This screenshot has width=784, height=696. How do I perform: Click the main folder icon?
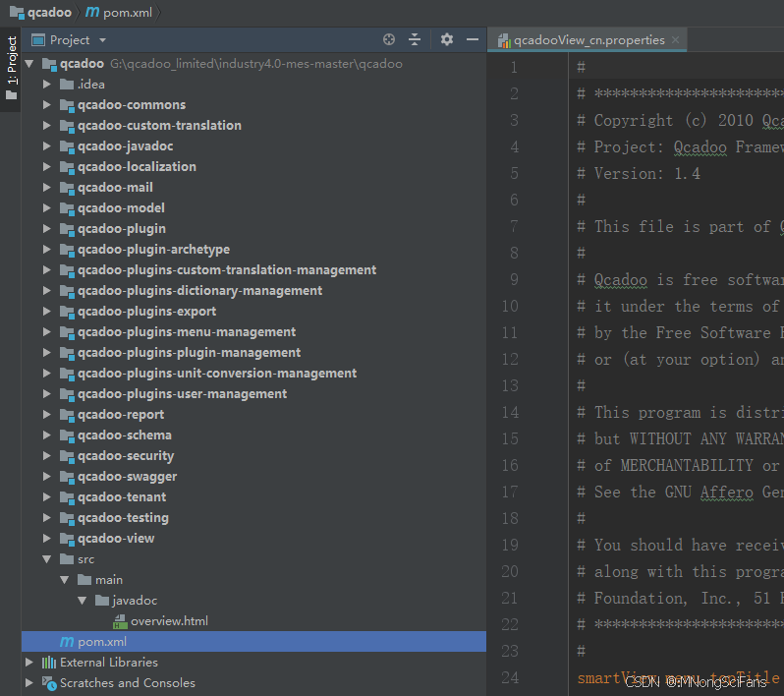[x=84, y=579]
